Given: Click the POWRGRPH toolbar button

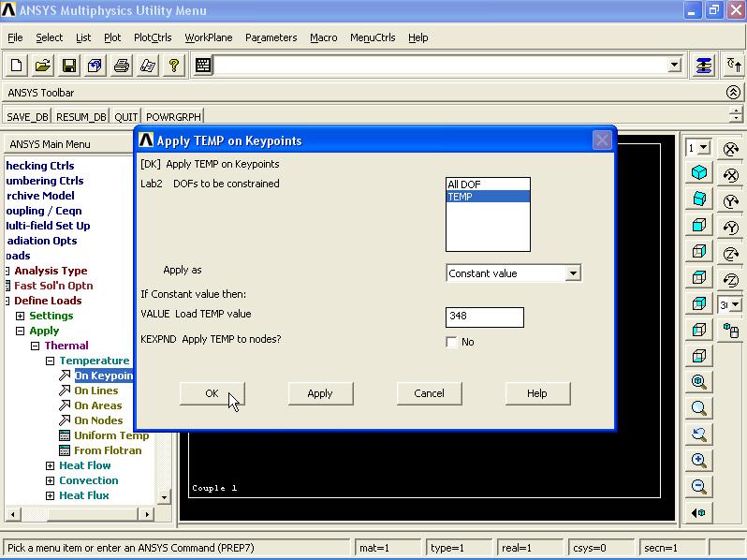Looking at the screenshot, I should 173,117.
